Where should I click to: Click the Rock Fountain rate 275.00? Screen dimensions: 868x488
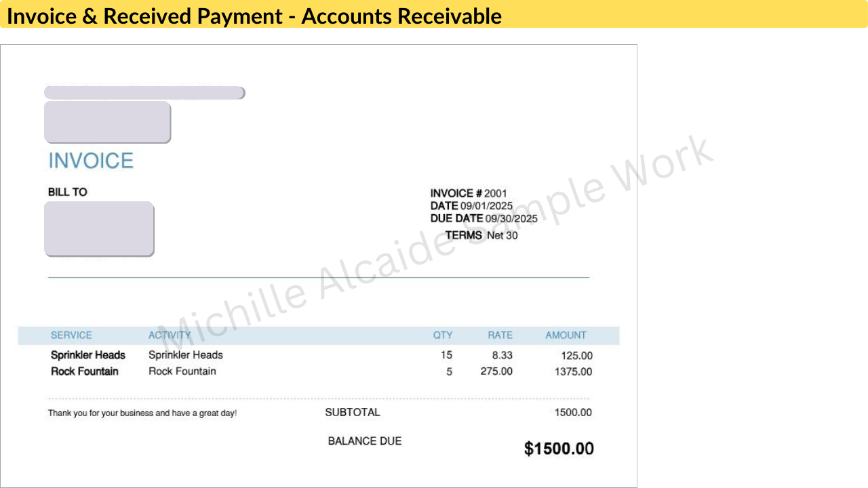(496, 371)
